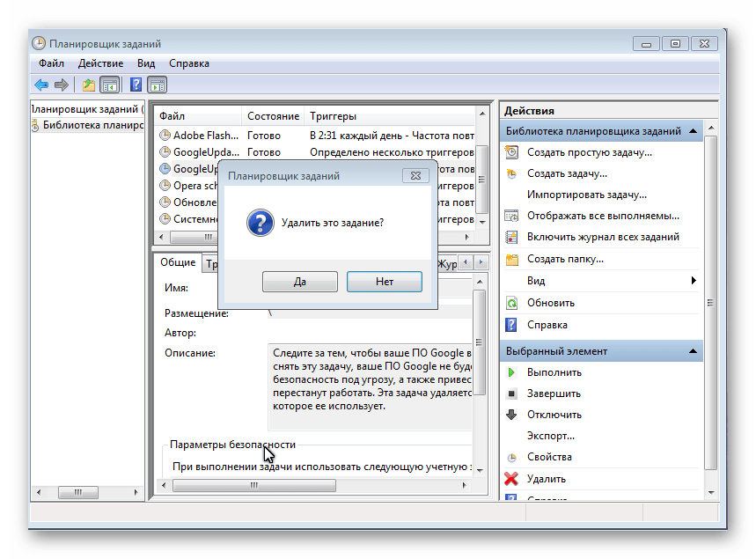
Task: Click the Отключить (Disable) down-arrow icon
Action: [x=511, y=415]
